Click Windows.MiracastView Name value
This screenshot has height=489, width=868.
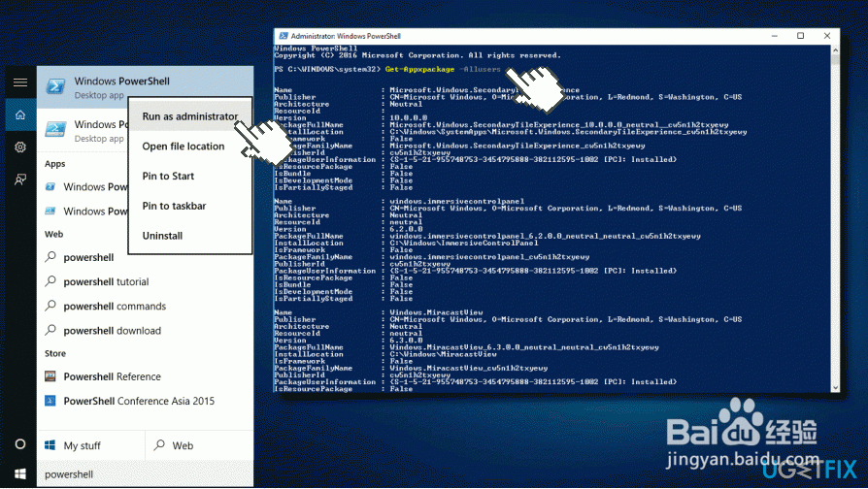click(436, 312)
